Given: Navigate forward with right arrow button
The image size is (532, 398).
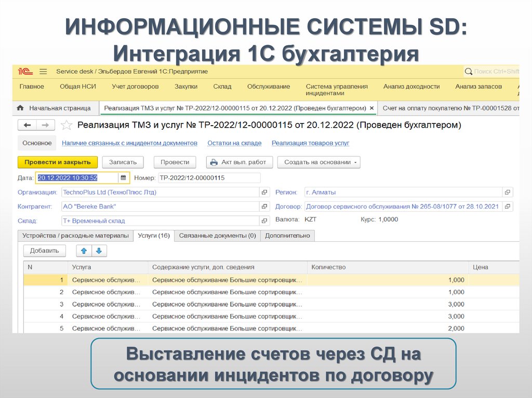Looking at the screenshot, I should tap(46, 125).
